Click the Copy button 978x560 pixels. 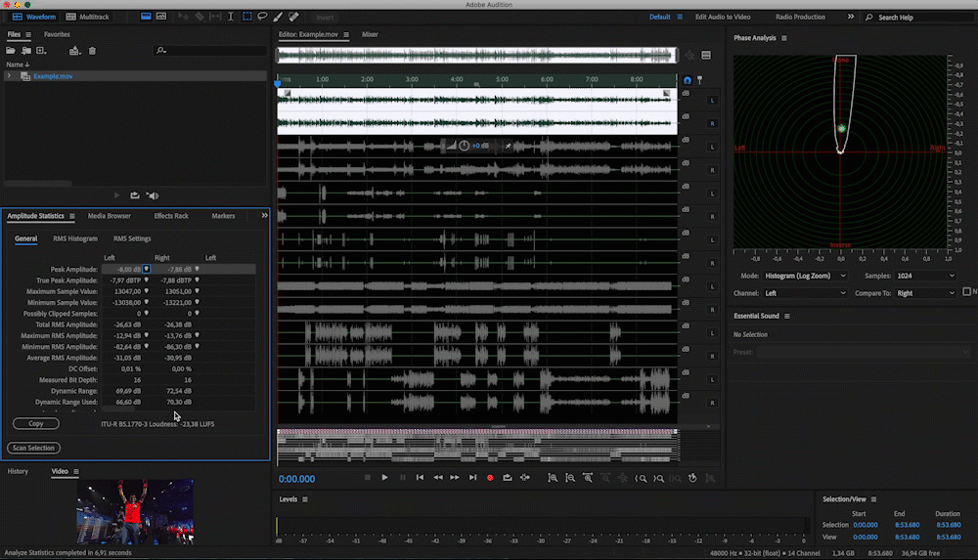[36, 424]
